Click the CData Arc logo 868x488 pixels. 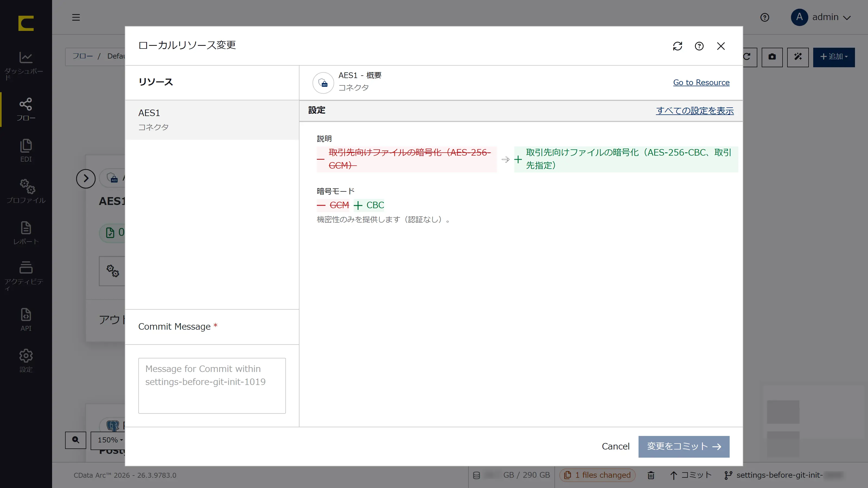tap(26, 23)
